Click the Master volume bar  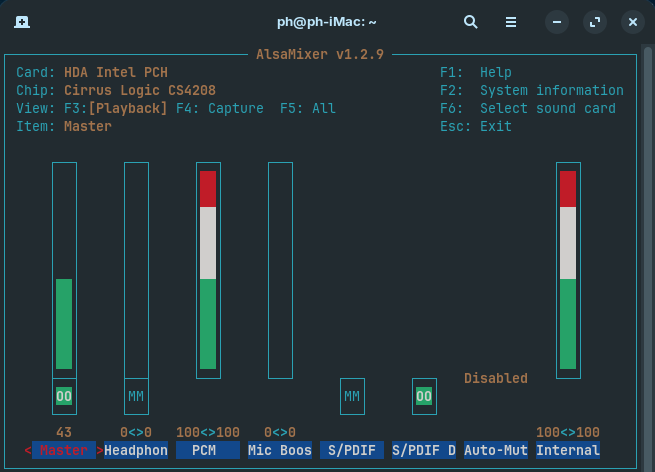point(64,270)
